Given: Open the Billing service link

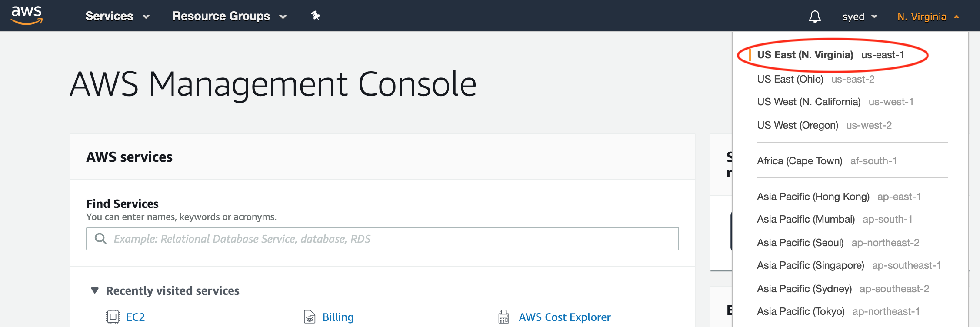Looking at the screenshot, I should coord(338,317).
